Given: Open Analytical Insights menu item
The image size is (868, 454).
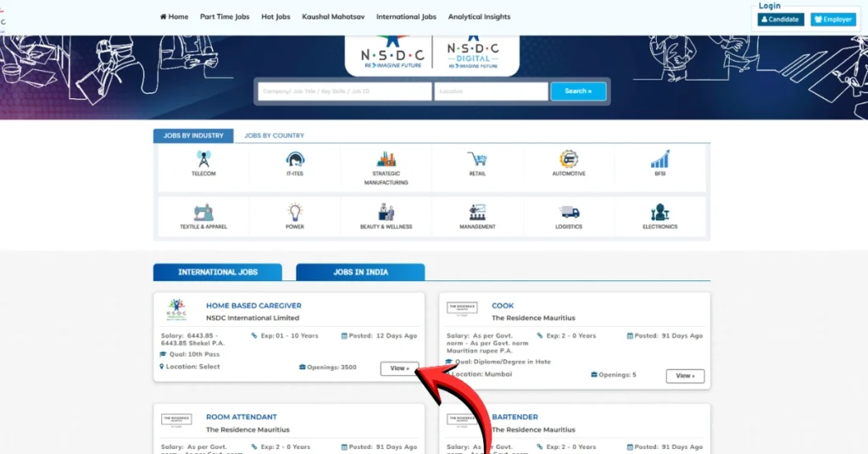Looking at the screenshot, I should coord(480,17).
